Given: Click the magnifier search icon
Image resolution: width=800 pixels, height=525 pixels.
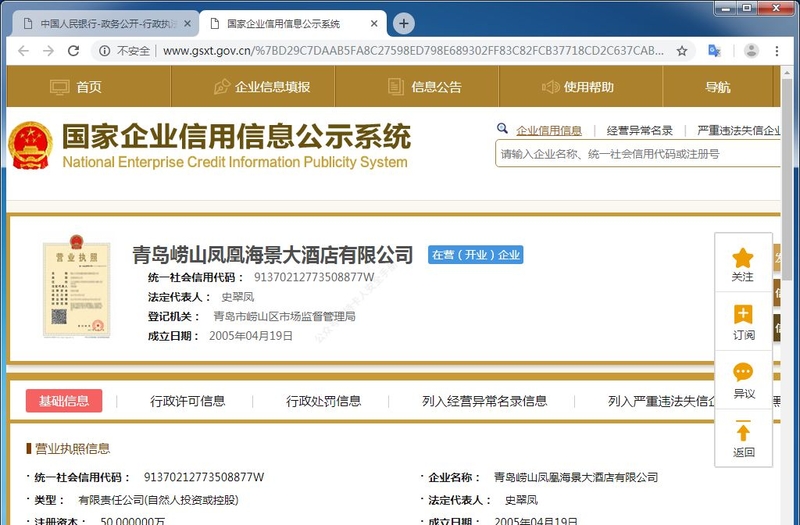Looking at the screenshot, I should coord(502,129).
